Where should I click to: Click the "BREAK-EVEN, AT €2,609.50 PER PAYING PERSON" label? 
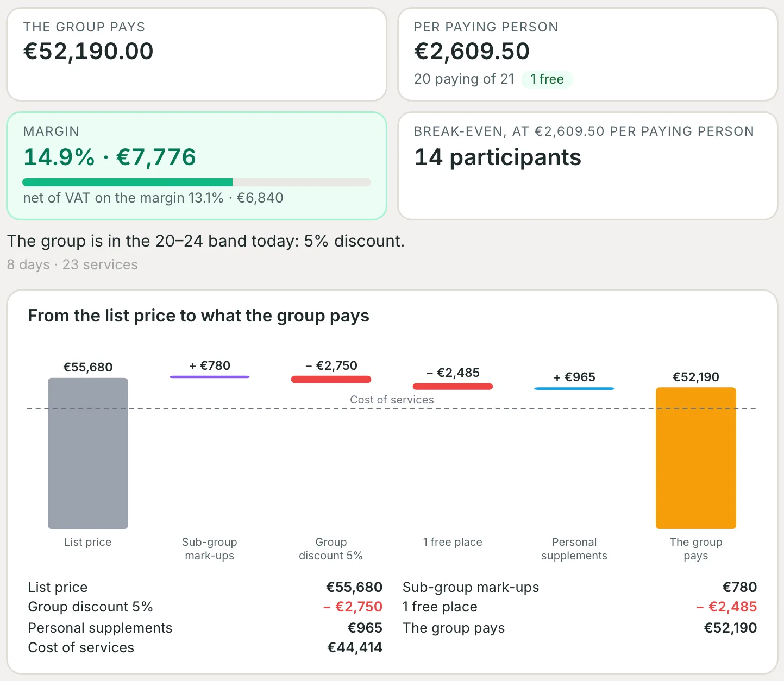[x=584, y=131]
